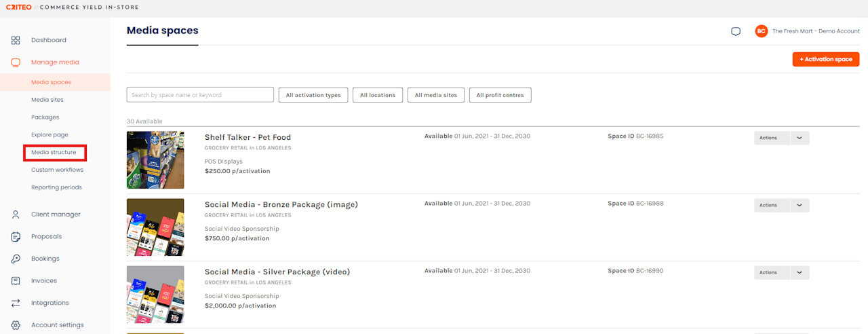The height and width of the screenshot is (334, 868).
Task: Click the search by space name field
Action: pyautogui.click(x=200, y=95)
